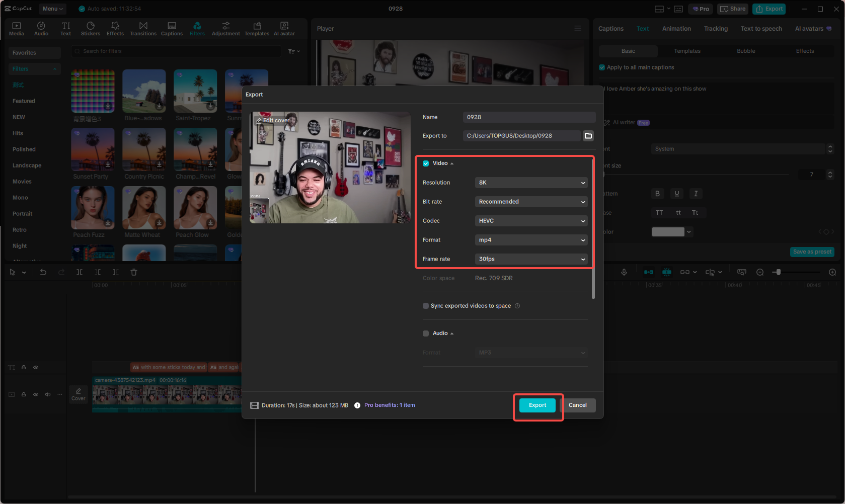Screen dimensions: 845x504
Task: Select the Transitions panel icon
Action: point(143,28)
